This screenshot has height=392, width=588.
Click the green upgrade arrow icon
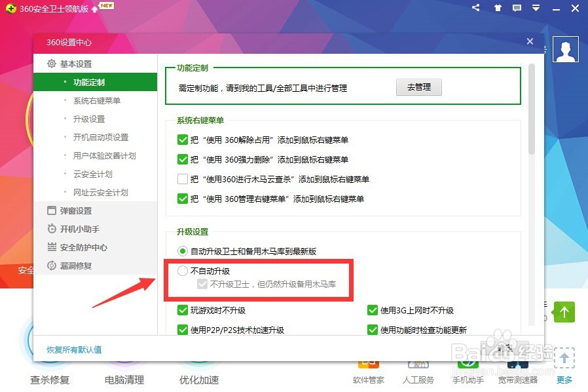(x=564, y=311)
